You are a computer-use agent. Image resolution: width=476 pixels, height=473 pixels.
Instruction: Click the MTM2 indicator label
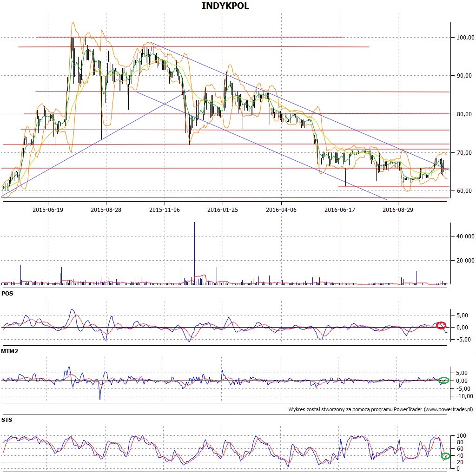tap(10, 351)
